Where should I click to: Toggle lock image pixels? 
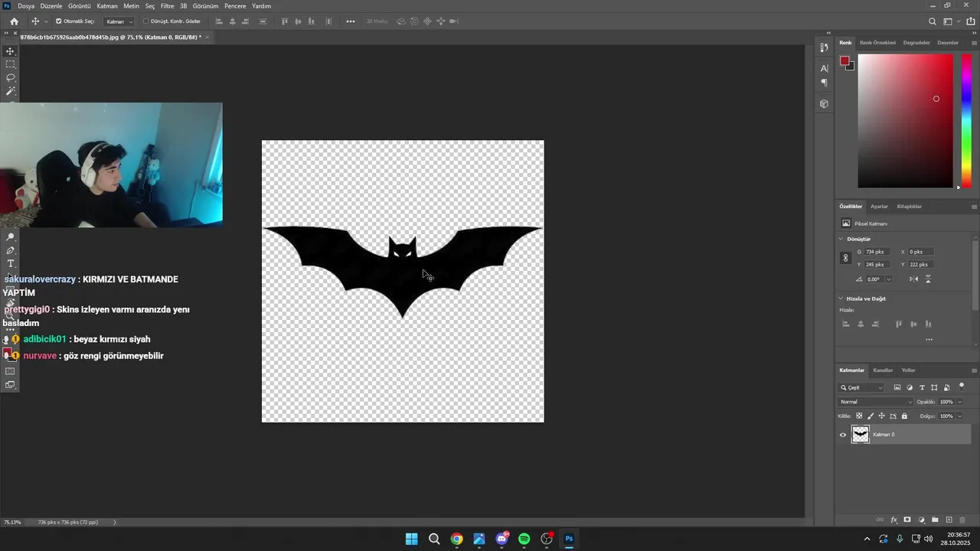[870, 416]
